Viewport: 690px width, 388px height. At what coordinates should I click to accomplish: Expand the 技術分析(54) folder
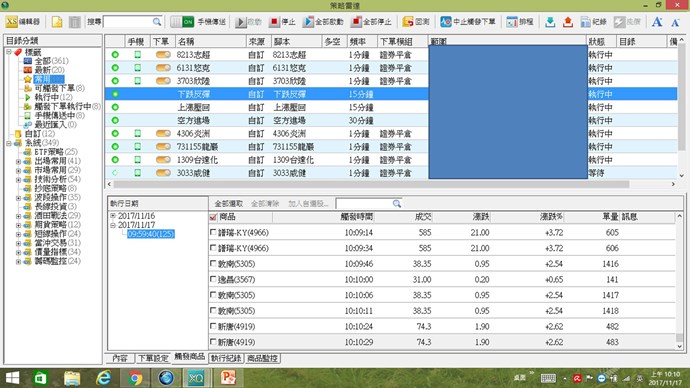18,179
